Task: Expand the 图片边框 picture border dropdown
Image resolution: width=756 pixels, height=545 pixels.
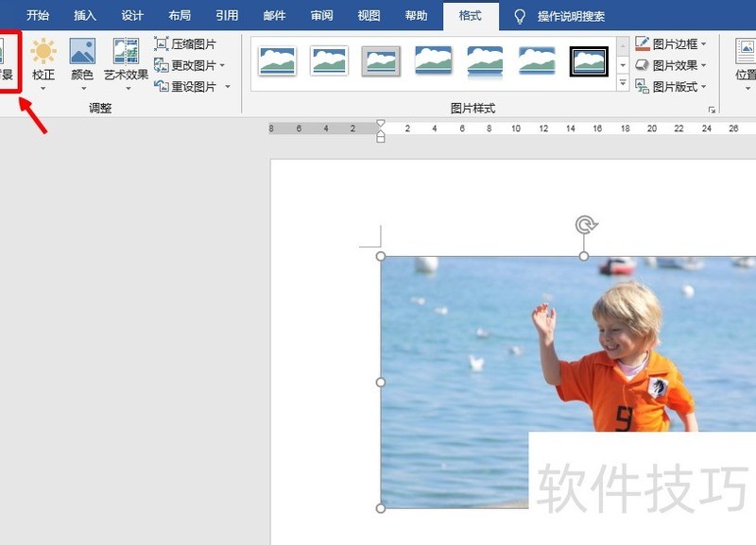Action: [703, 44]
